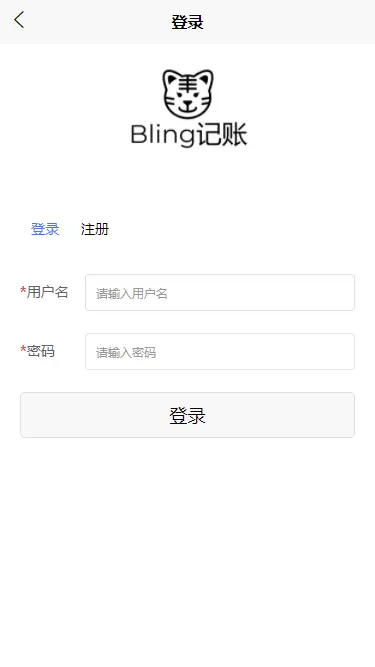Click the Bling记账 wordmark
This screenshot has height=667, width=375.
[189, 135]
